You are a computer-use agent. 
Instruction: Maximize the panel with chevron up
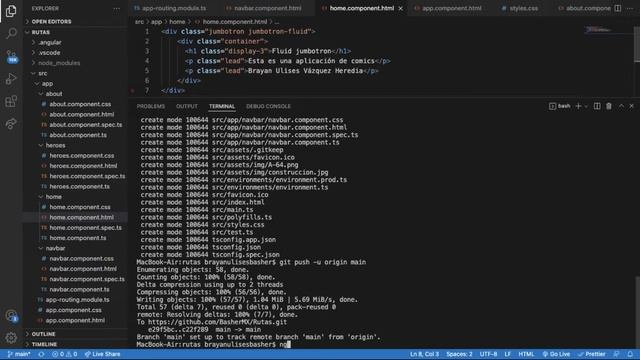coord(621,106)
